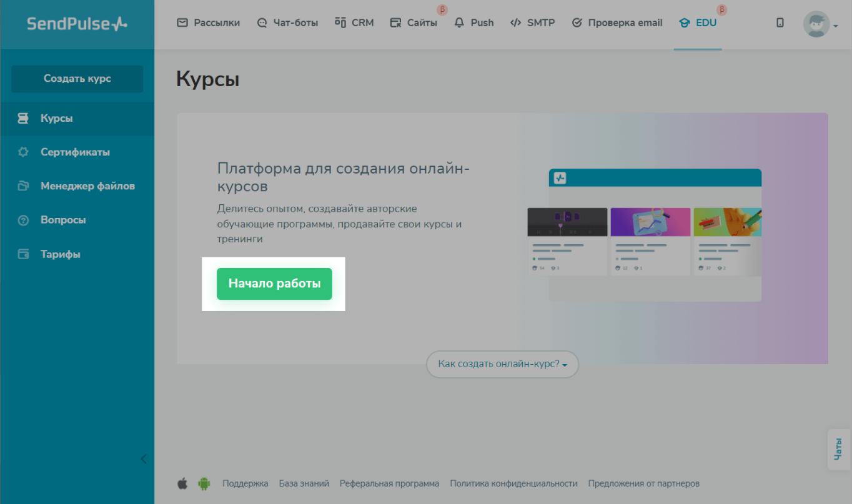Open user avatar account menu

click(x=819, y=24)
